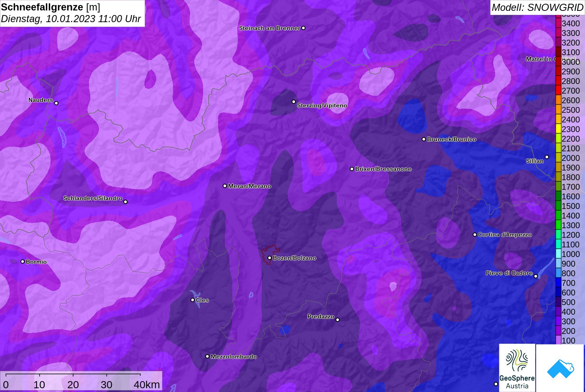The image size is (585, 392).
Task: Click the Bozen/Bolzano city marker dot
Action: pos(270,258)
